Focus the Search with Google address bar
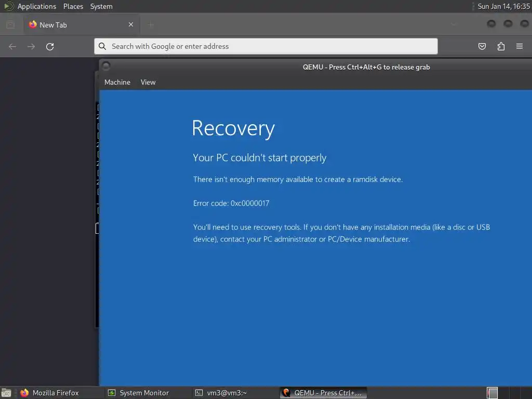The width and height of the screenshot is (532, 399). coord(265,46)
